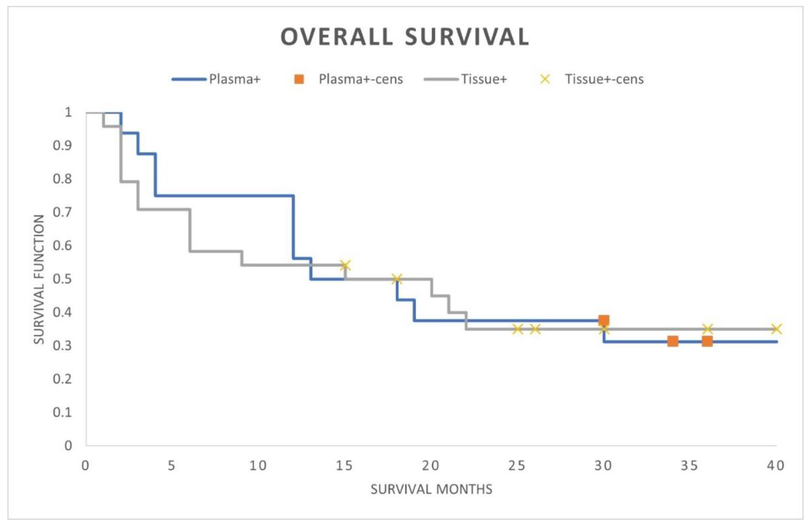Screen dimensions: 812x526
Task: Click the gray Tissue+ legend line
Action: [x=441, y=79]
